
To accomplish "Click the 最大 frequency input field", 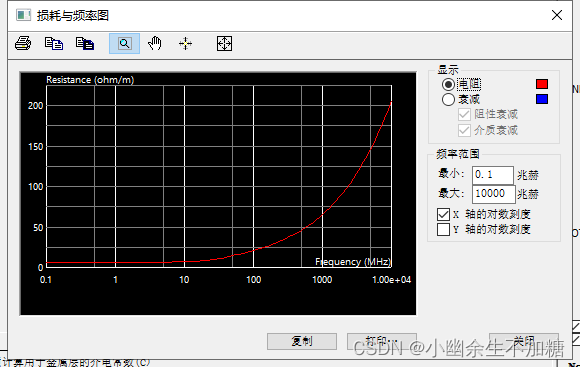I will pos(494,194).
